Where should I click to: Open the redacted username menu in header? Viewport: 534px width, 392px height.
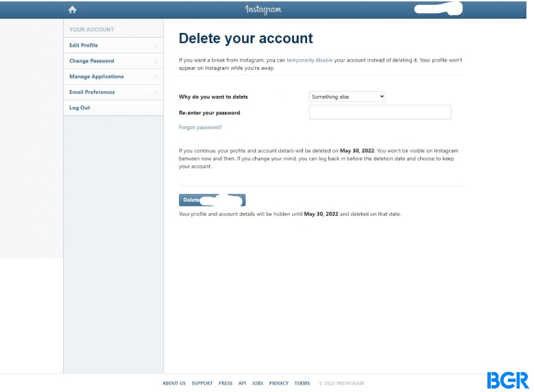438,9
